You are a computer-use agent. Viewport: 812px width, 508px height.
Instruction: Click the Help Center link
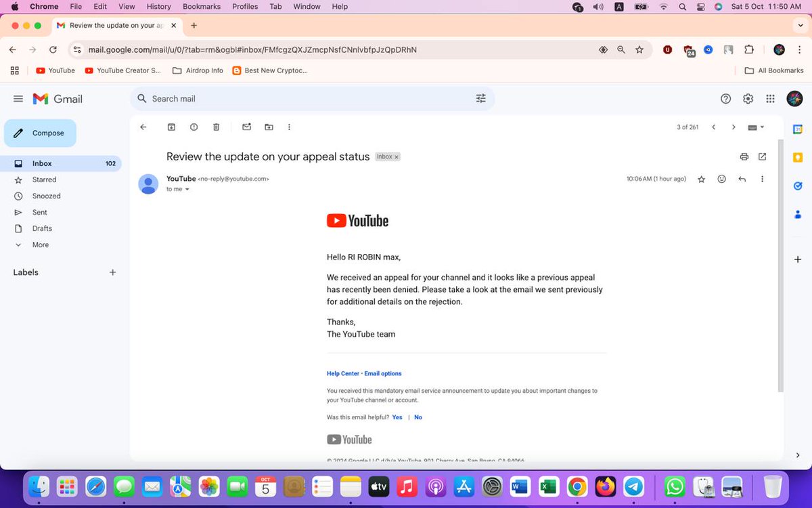(343, 374)
